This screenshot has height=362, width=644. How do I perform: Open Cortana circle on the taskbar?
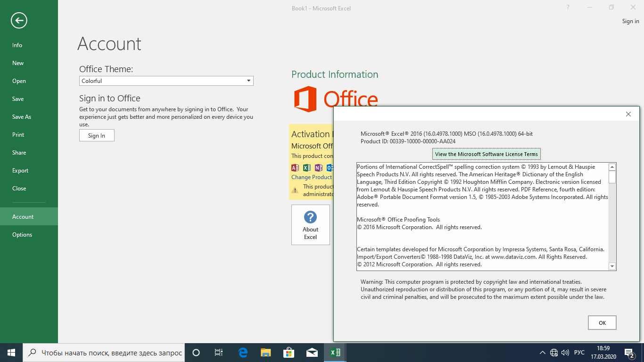click(x=196, y=353)
